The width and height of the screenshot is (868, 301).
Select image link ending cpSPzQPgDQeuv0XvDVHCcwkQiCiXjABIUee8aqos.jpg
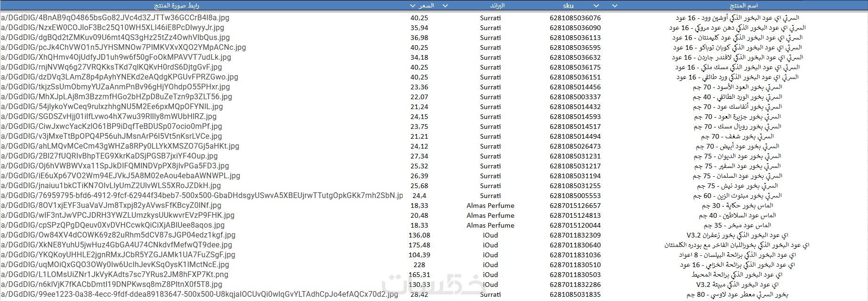click(x=113, y=225)
